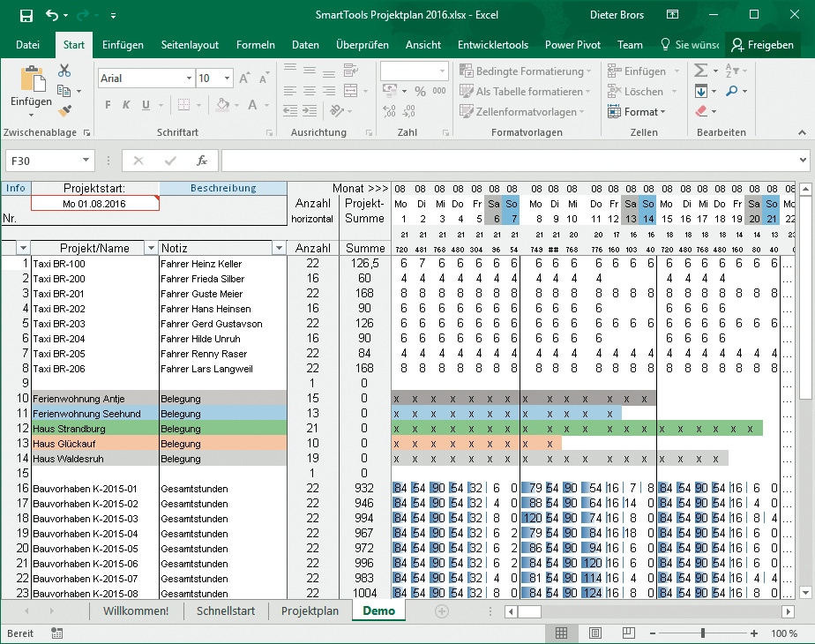Image resolution: width=815 pixels, height=644 pixels.
Task: Open the Projekt/Name filter dropdown
Action: tap(150, 248)
